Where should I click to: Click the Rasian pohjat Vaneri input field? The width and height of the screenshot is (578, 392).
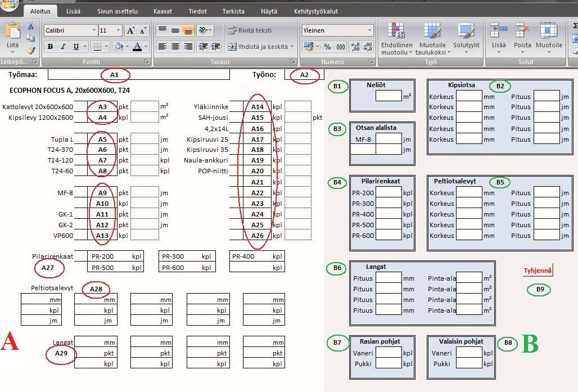(389, 353)
